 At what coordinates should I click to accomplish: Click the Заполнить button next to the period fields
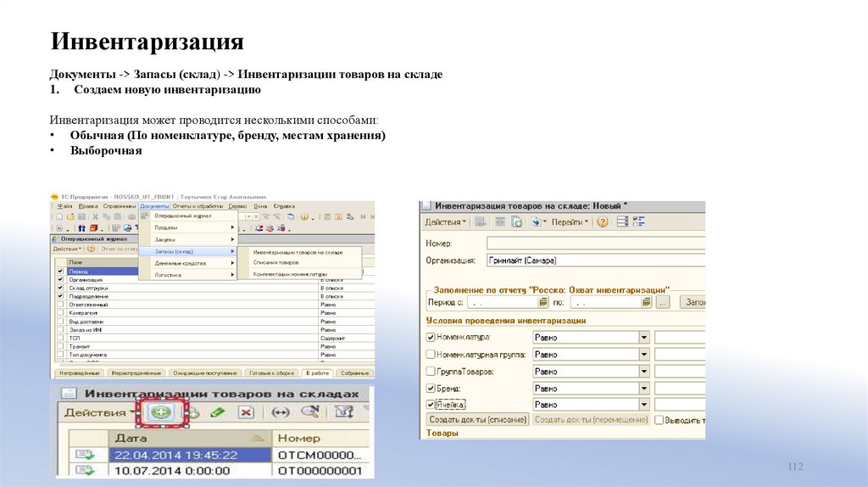pos(693,302)
